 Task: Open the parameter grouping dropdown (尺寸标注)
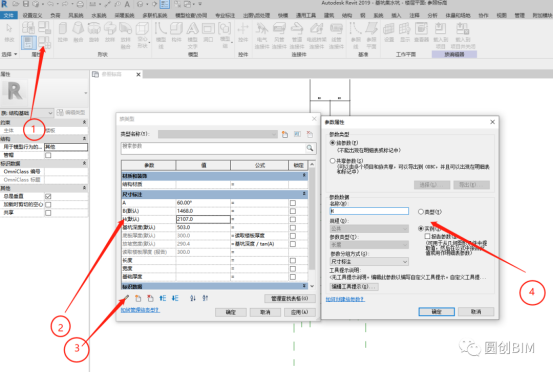point(369,262)
